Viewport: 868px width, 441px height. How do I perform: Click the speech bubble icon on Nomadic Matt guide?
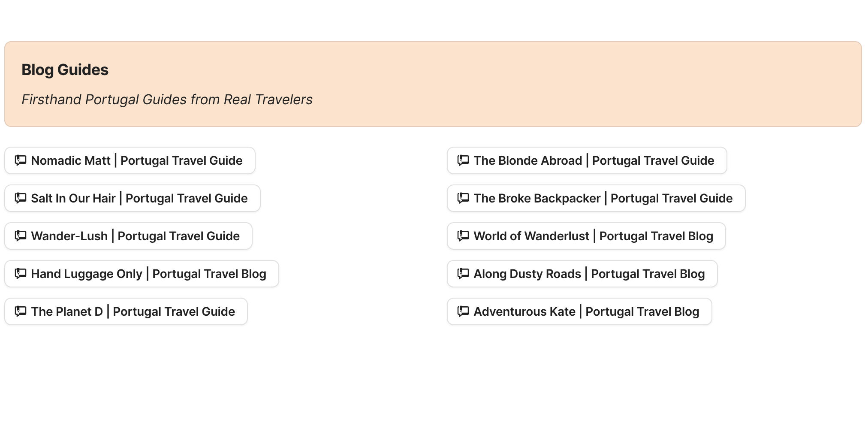[21, 160]
